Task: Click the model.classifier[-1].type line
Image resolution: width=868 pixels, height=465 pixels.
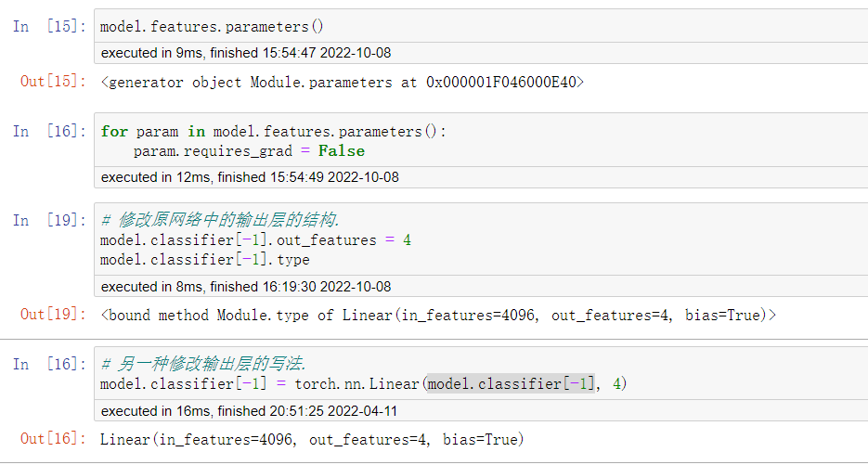Action: [x=205, y=260]
